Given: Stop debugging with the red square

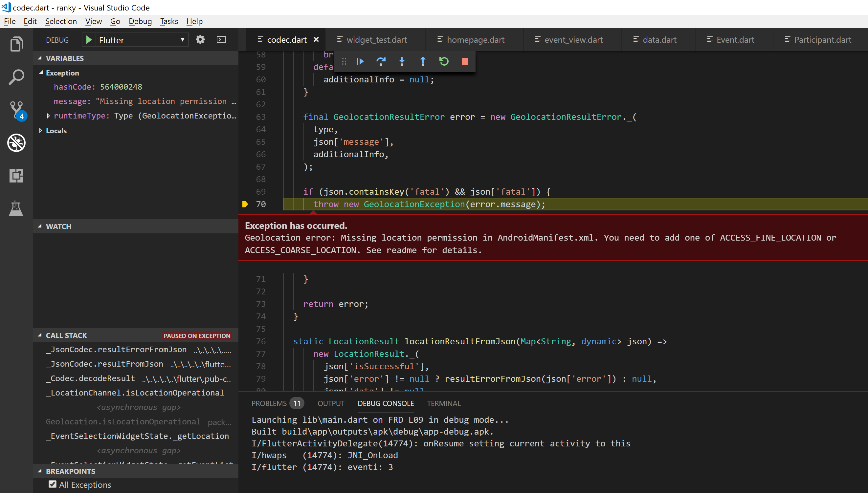Looking at the screenshot, I should 464,61.
